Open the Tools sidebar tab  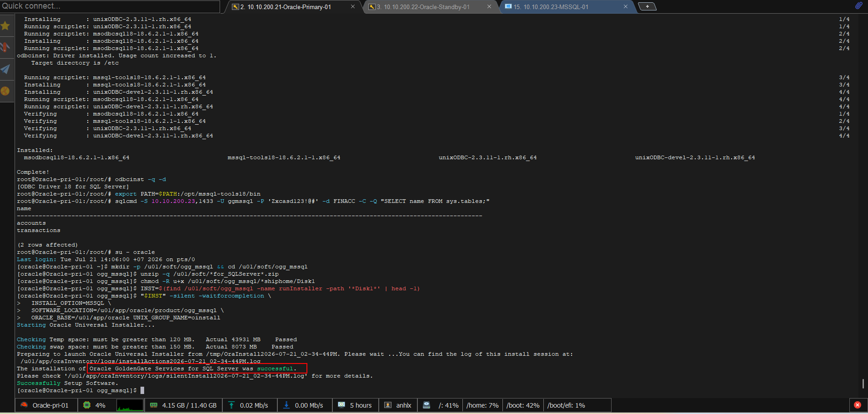point(5,47)
